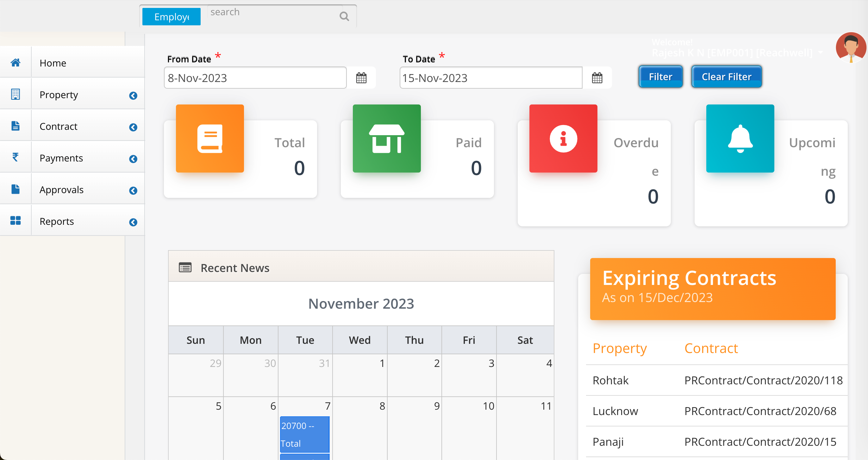Open the Payments sidebar menu

[61, 157]
